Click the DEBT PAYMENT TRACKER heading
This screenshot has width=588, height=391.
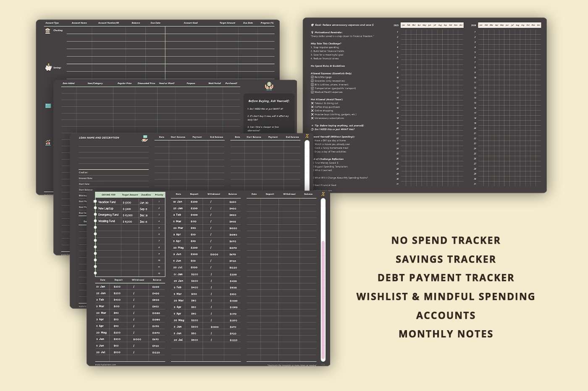click(x=446, y=278)
